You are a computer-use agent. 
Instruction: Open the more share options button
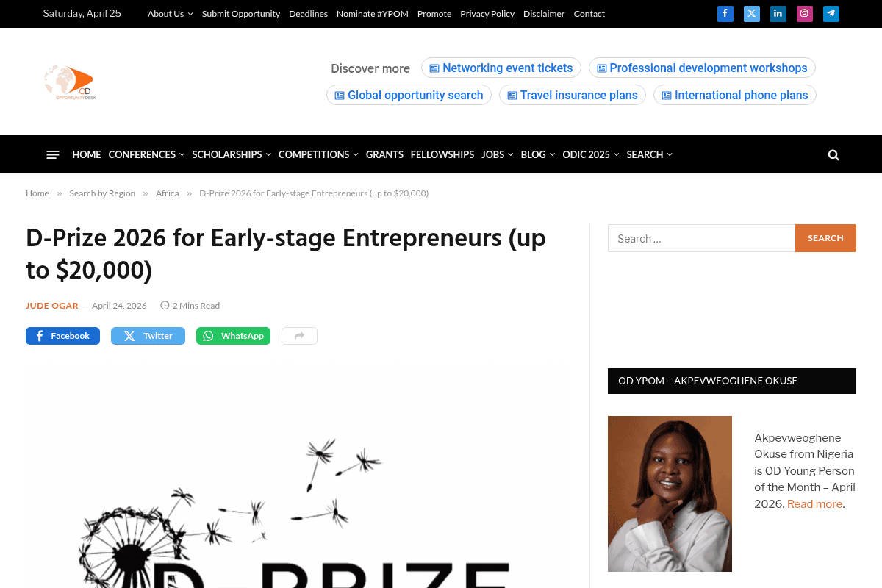click(x=299, y=336)
